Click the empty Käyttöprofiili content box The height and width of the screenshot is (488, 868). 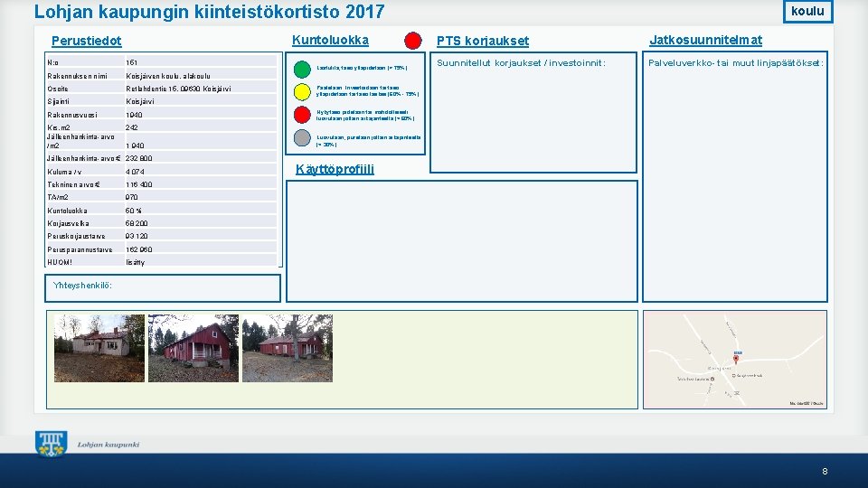pos(462,241)
